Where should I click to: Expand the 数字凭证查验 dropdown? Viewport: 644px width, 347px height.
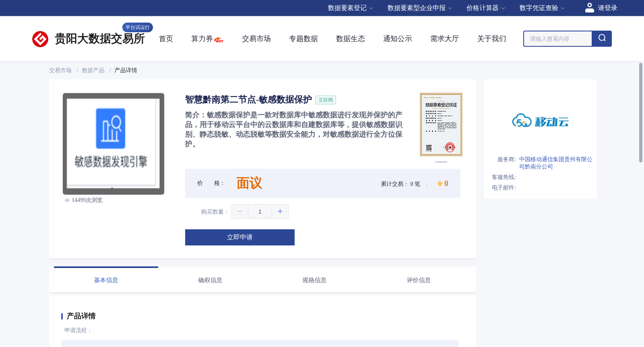542,8
